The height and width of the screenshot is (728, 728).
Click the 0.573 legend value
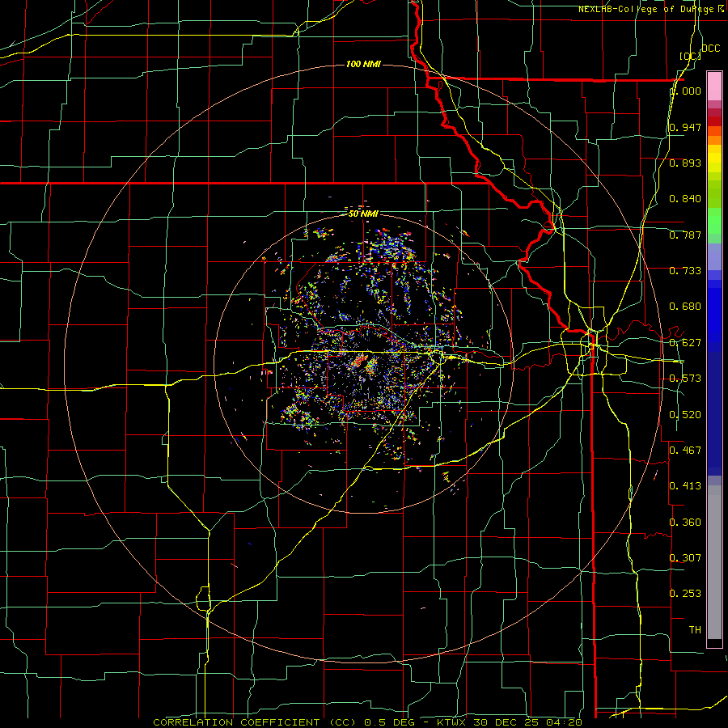[685, 379]
